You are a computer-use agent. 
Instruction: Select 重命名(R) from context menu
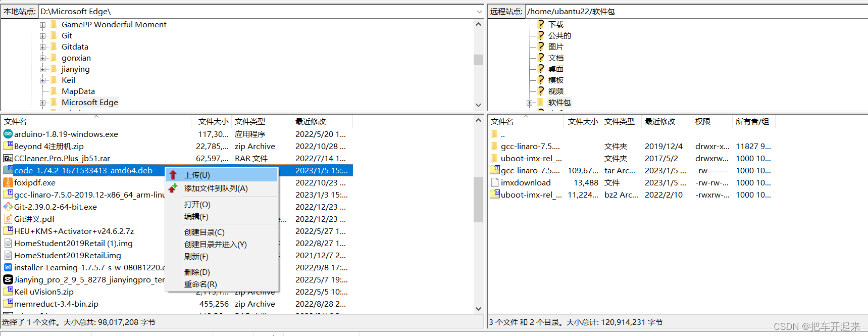click(x=222, y=284)
